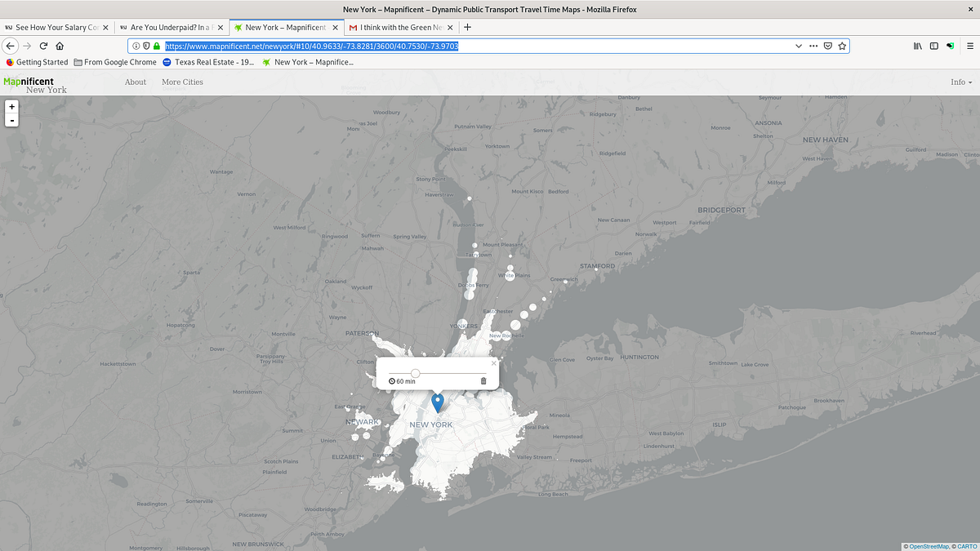Viewport: 980px width, 551px height.
Task: View secure connection padlock details
Action: tap(156, 46)
